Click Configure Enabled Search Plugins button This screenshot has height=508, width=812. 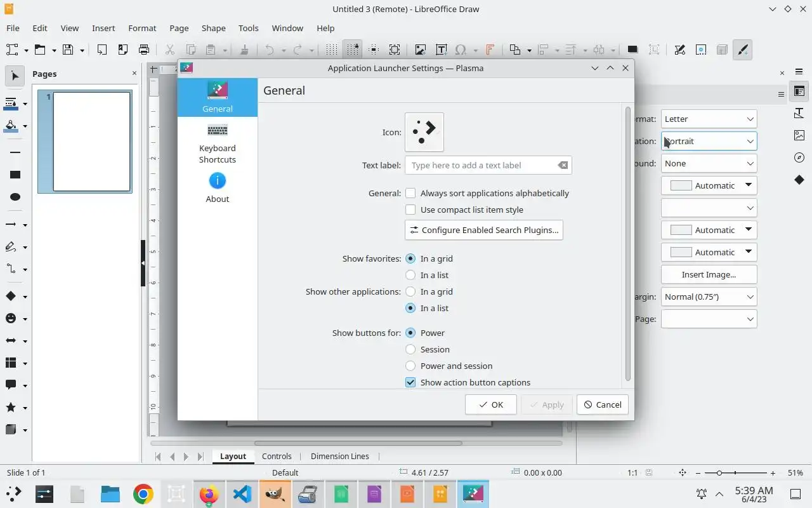484,230
